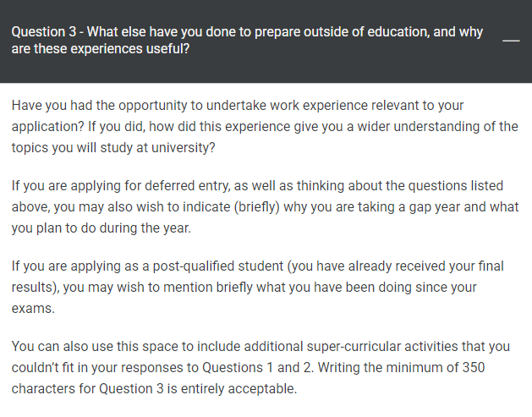532x417 pixels.
Task: Collapse Question 3 using the minus icon
Action: coord(511,41)
